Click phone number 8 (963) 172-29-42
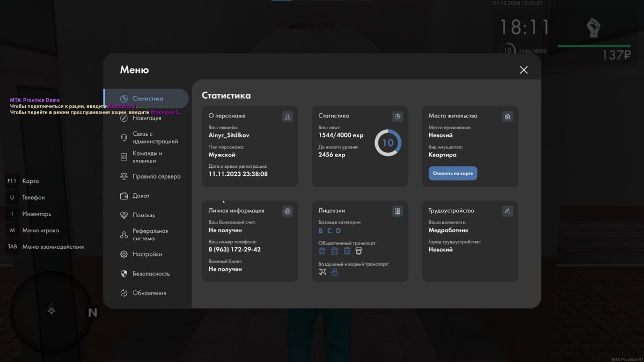The image size is (644, 362). coord(235,249)
